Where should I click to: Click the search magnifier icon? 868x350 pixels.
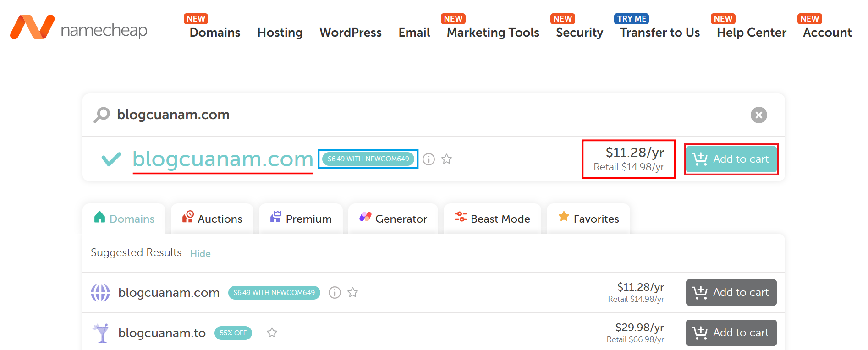tap(102, 115)
